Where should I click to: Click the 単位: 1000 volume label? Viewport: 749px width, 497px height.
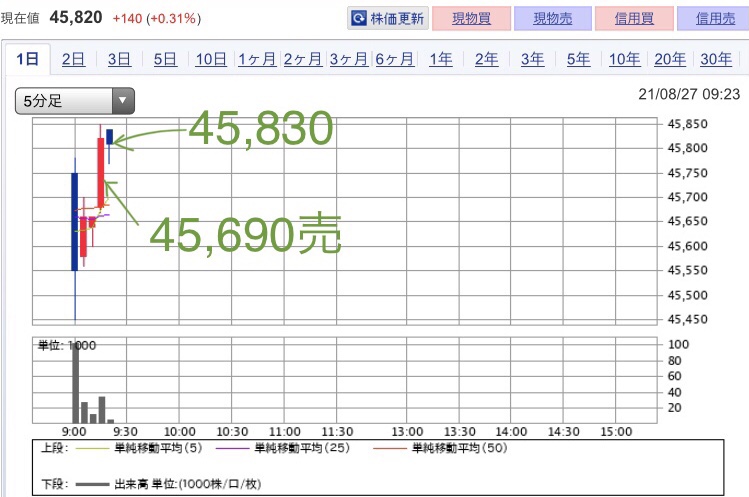(x=67, y=345)
